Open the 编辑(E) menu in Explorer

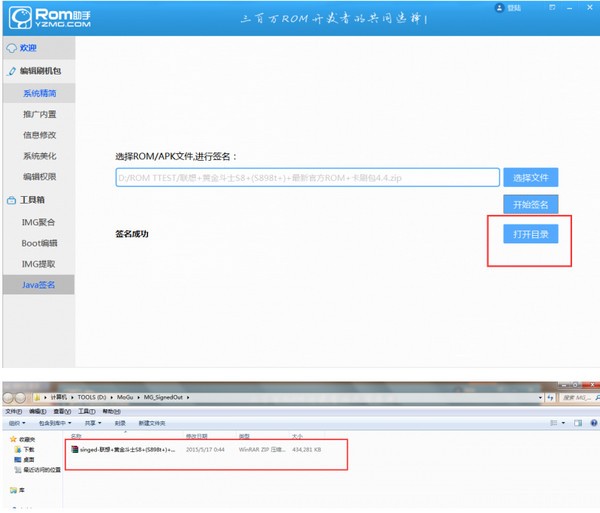point(38,412)
